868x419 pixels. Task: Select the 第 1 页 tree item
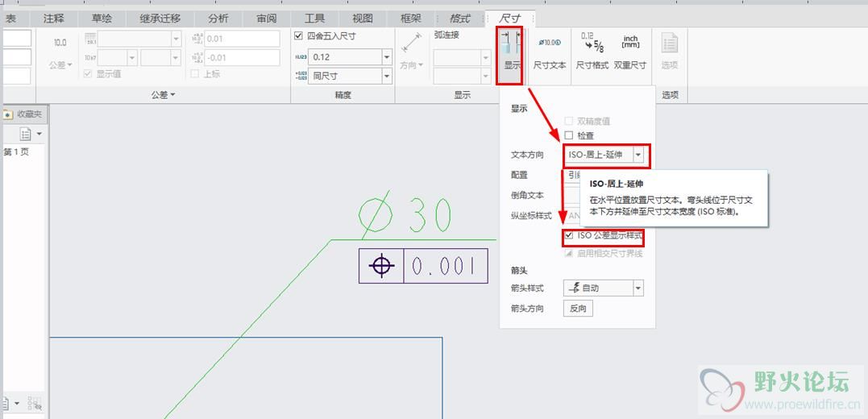[17, 152]
